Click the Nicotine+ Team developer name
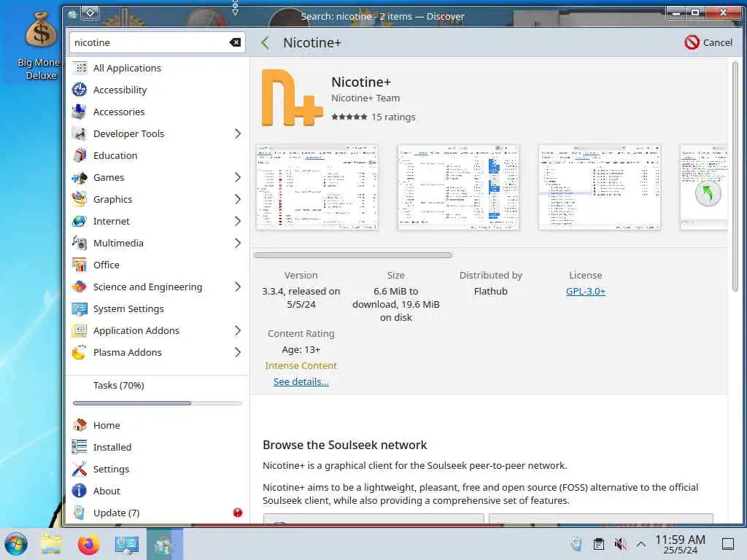747x560 pixels. (365, 98)
